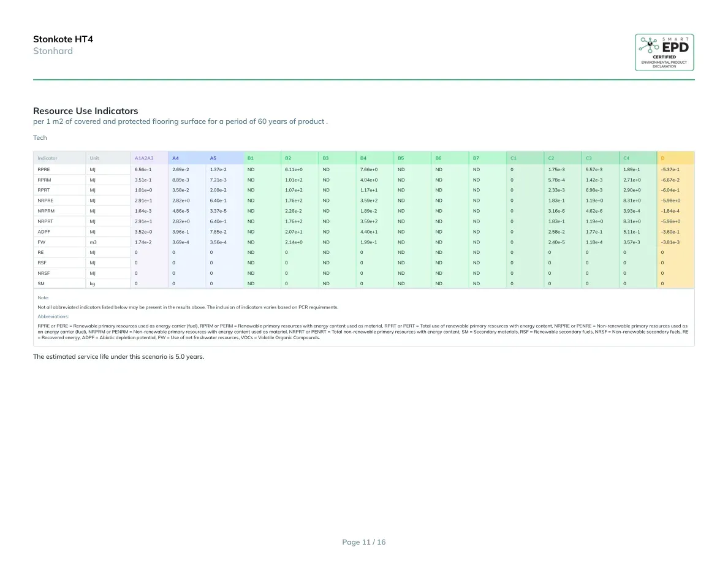This screenshot has height=563, width=728.
Task: Click the Page 11 / 16 footer
Action: pos(364,542)
